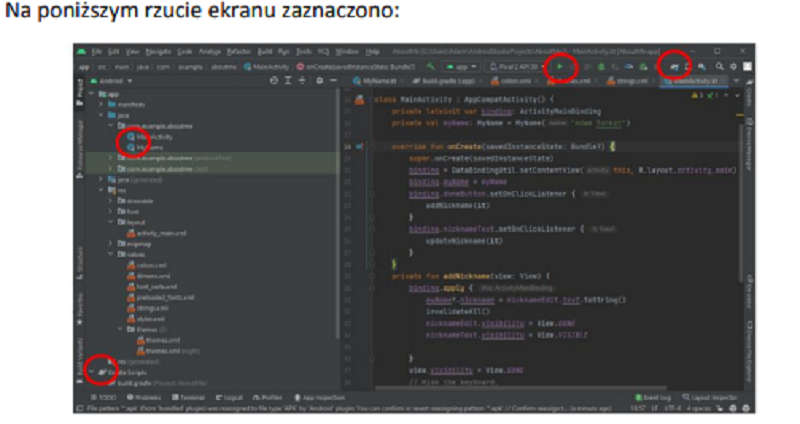800x424 pixels.
Task: Open the App Inspection tool window
Action: (320, 397)
